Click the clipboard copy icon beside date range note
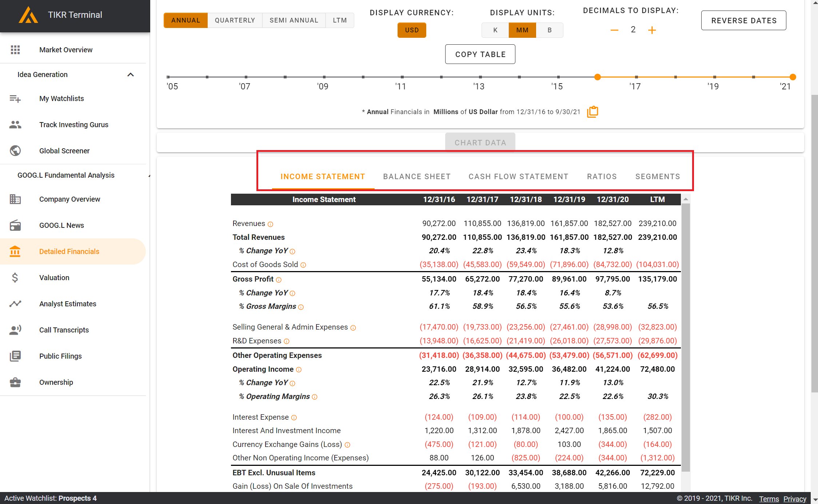818x504 pixels. [592, 112]
